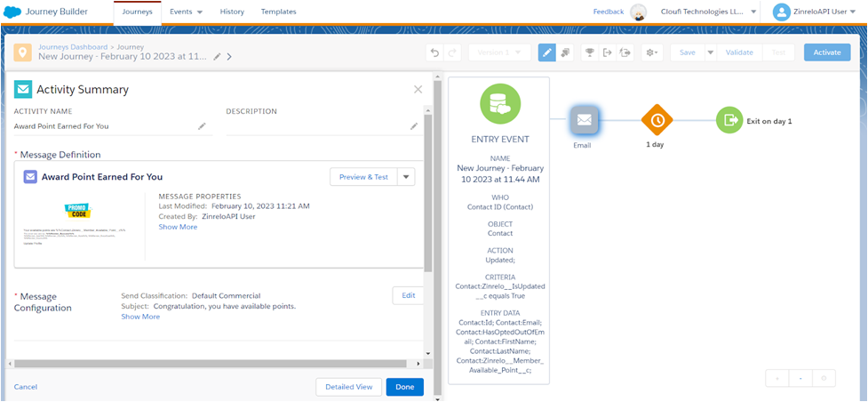Click the Test button

coord(778,52)
